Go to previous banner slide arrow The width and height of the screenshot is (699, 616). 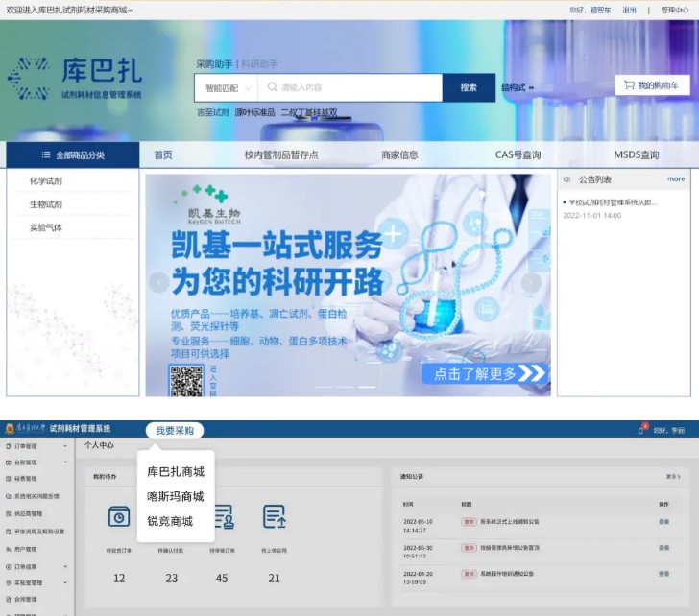pos(158,283)
